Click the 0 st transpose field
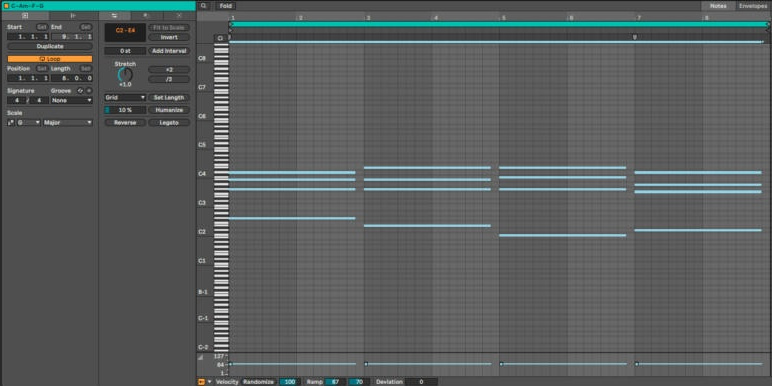The width and height of the screenshot is (772, 386). (x=125, y=51)
